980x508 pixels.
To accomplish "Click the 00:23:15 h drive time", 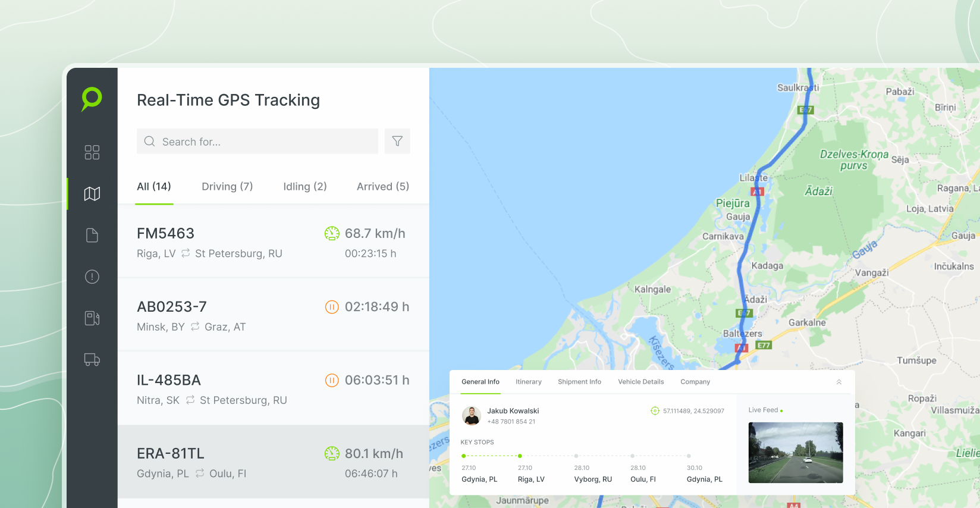I will [370, 253].
